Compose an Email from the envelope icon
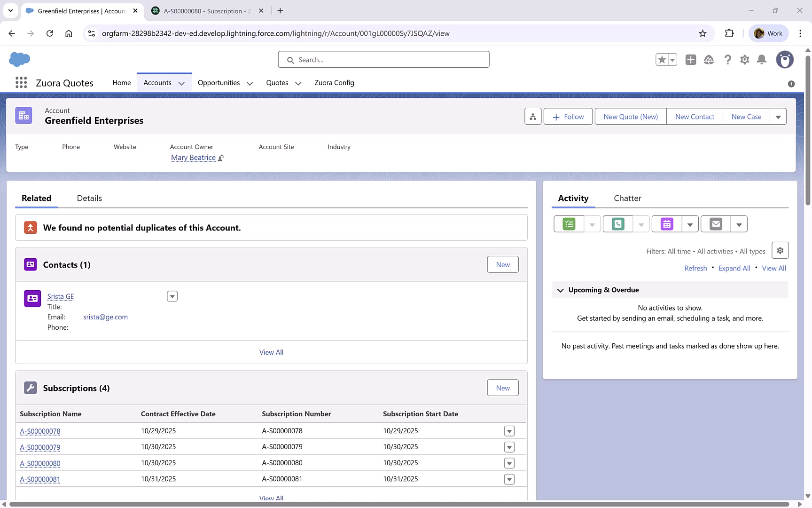 click(715, 224)
